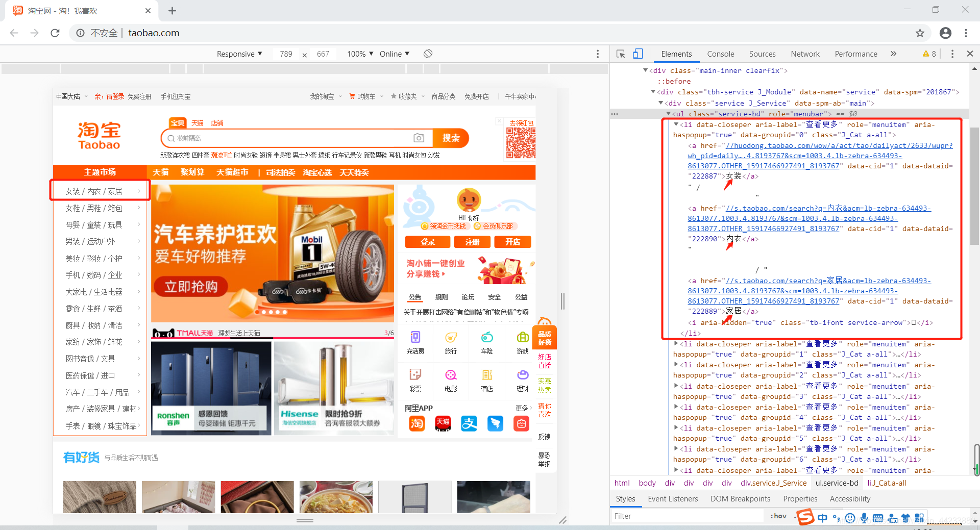This screenshot has width=980, height=530.
Task: Switch to the Console tab
Action: click(x=720, y=54)
